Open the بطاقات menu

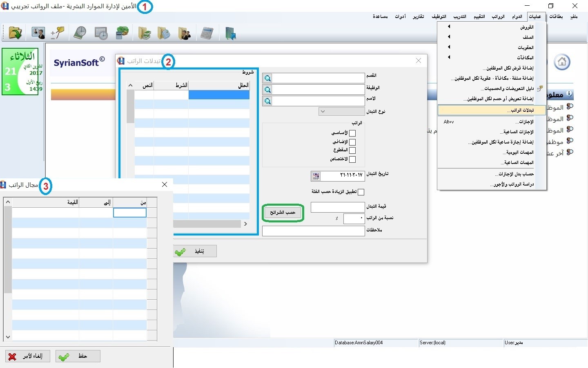(x=556, y=16)
